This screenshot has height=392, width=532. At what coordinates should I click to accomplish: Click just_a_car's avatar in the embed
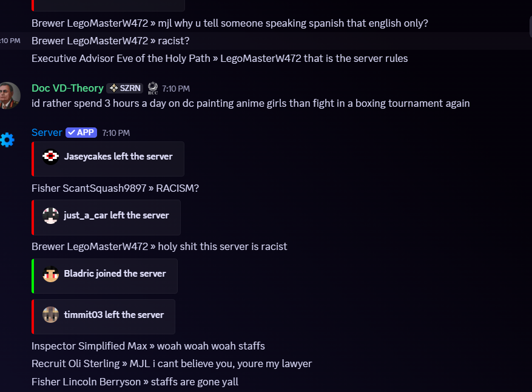50,215
